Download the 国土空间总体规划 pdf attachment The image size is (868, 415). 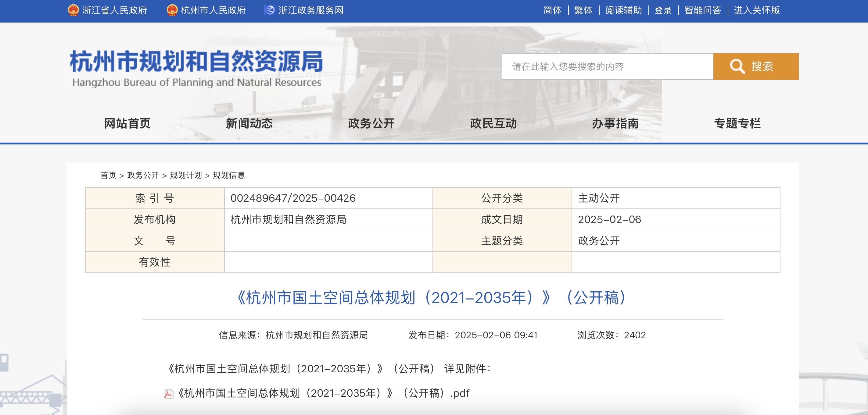click(x=323, y=393)
